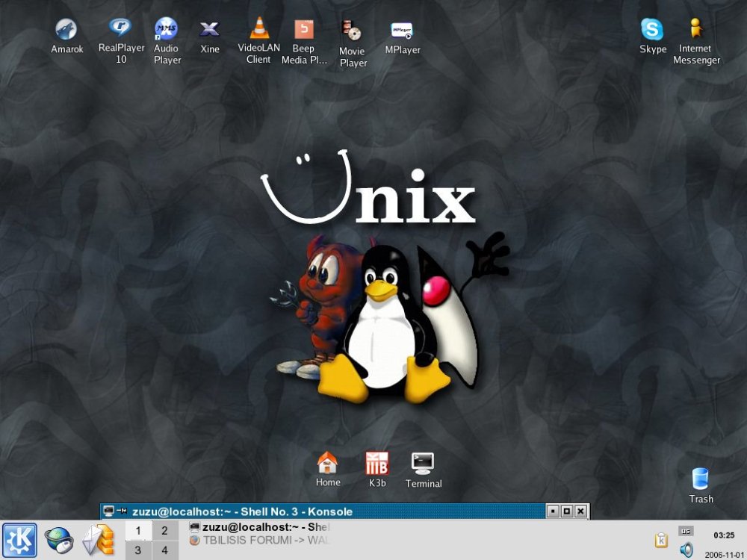Switch to virtual desktop 2
The height and width of the screenshot is (560, 747).
click(x=165, y=530)
